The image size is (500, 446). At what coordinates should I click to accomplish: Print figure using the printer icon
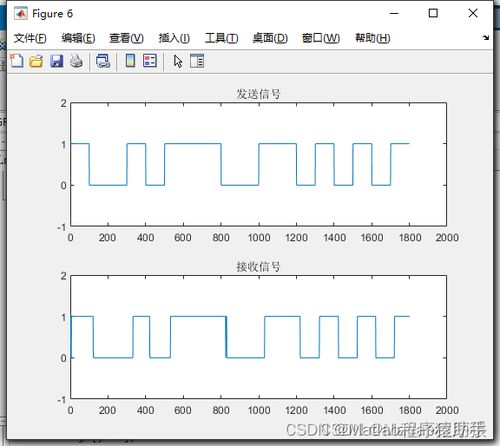pyautogui.click(x=77, y=61)
